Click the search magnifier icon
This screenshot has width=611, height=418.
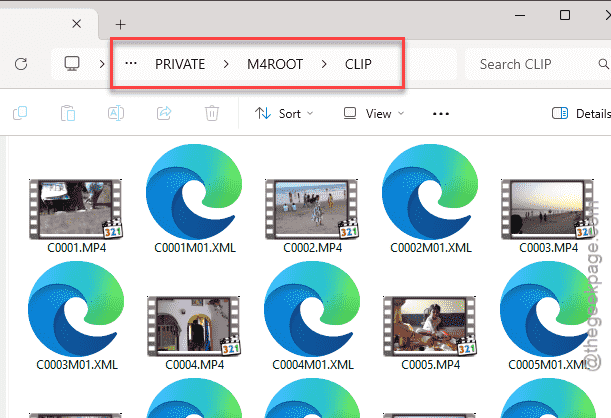coord(604,64)
